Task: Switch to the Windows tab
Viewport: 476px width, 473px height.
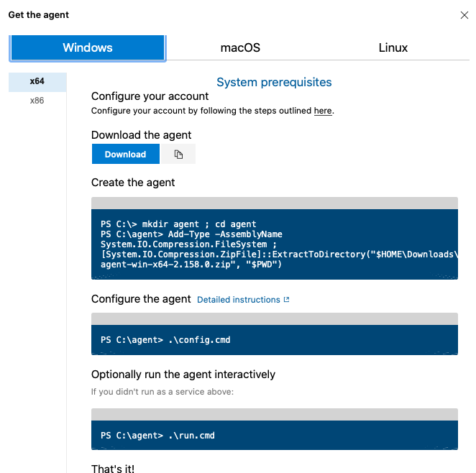Action: (x=88, y=48)
